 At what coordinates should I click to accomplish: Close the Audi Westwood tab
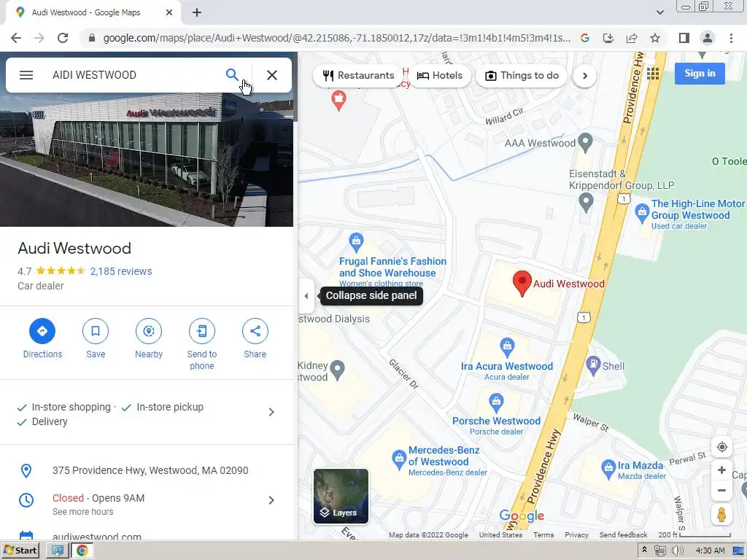coord(169,12)
